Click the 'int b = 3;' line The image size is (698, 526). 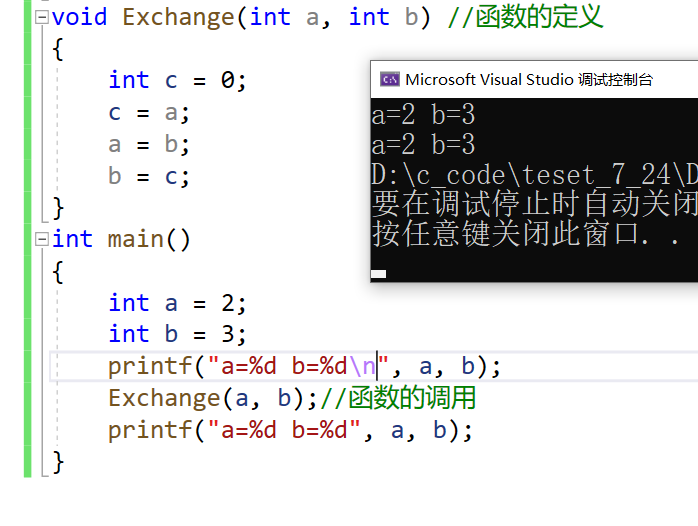point(177,334)
